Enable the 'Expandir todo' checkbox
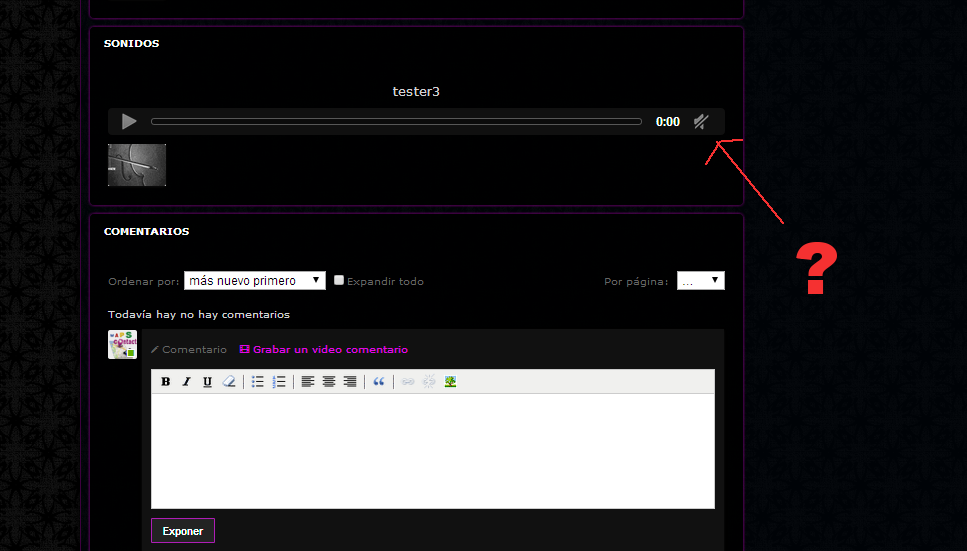The width and height of the screenshot is (967, 551). pyautogui.click(x=339, y=281)
